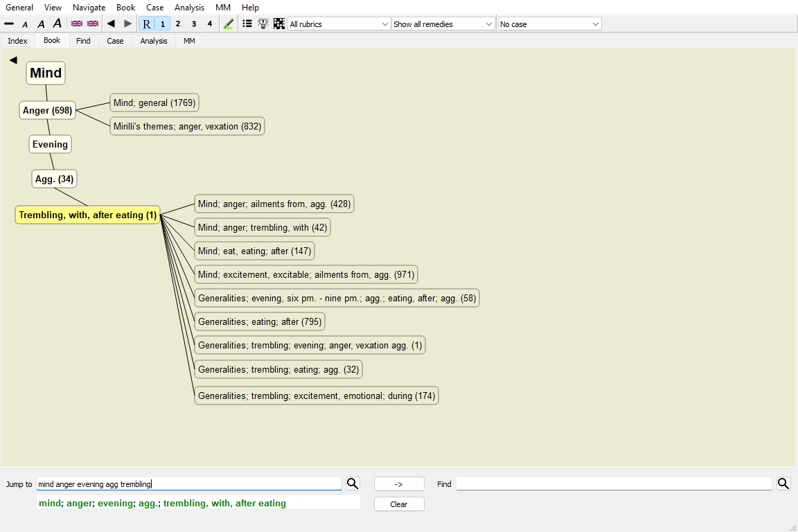The height and width of the screenshot is (532, 798).
Task: Toggle remedy grade 2 filter
Action: tap(177, 24)
